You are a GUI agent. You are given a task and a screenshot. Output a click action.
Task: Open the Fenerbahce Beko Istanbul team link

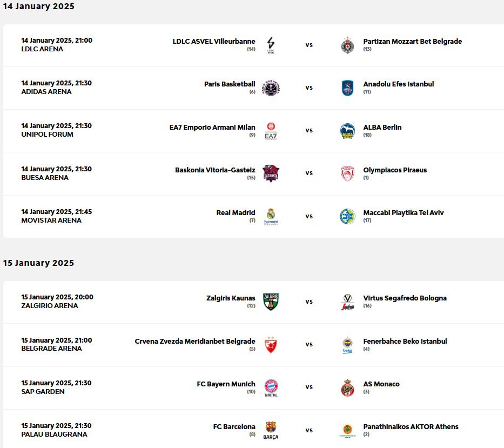tap(405, 341)
